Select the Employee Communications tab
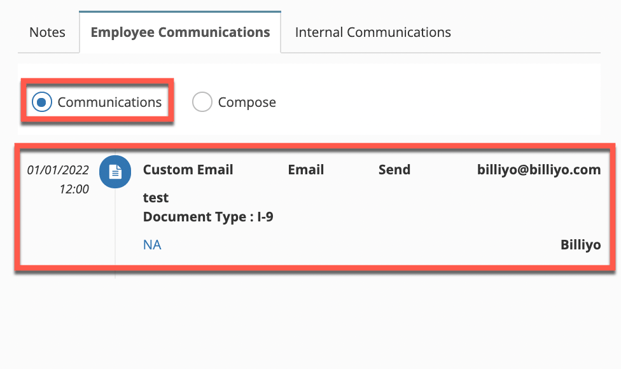The width and height of the screenshot is (621, 369). (x=180, y=32)
